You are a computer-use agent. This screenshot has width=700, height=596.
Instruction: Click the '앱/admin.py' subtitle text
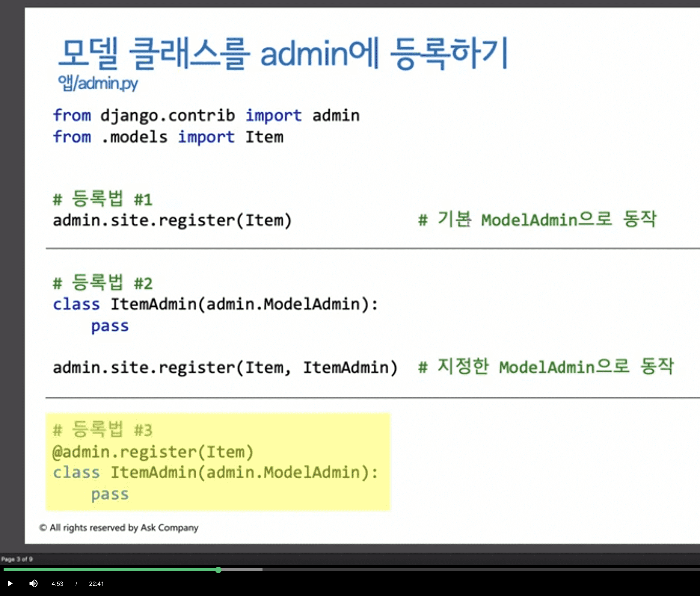click(x=98, y=83)
